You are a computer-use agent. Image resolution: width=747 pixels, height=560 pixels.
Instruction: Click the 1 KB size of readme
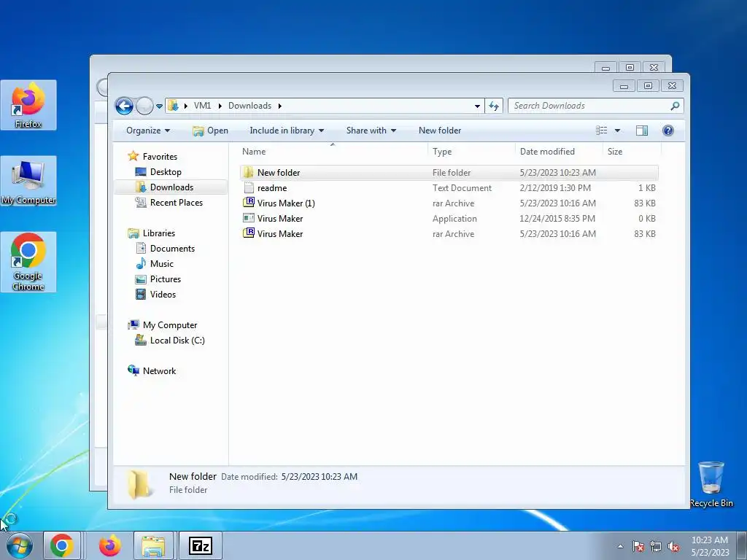pyautogui.click(x=646, y=188)
